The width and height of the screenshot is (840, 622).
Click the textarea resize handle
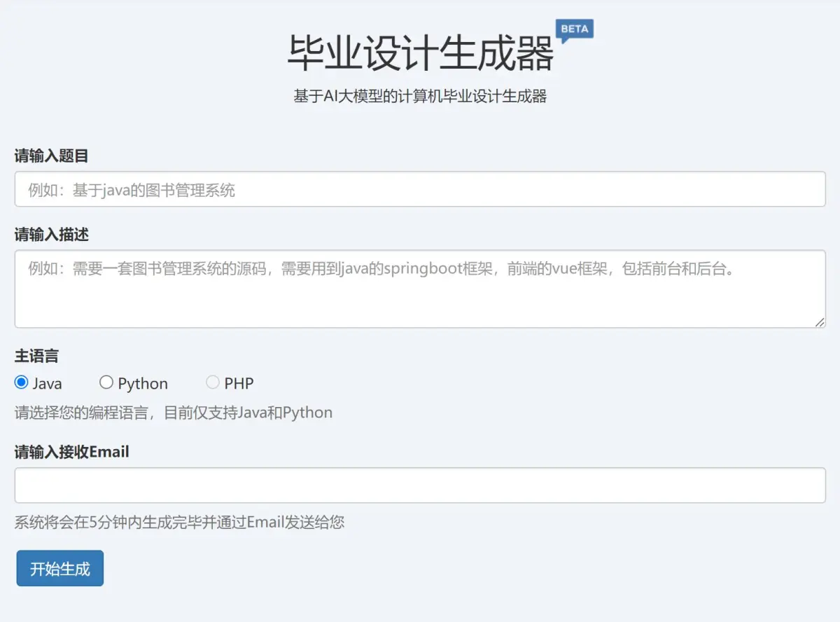[819, 323]
